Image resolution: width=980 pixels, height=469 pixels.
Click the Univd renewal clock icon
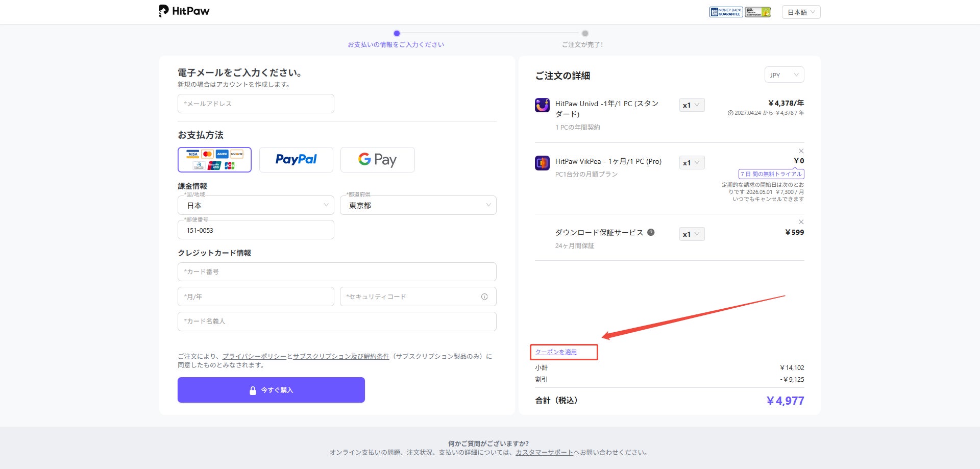730,113
